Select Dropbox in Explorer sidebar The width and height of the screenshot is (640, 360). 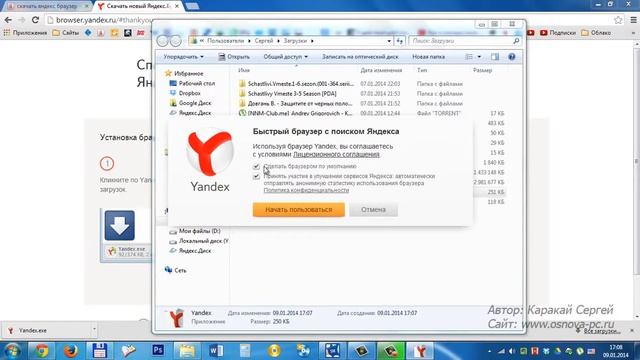(x=189, y=93)
